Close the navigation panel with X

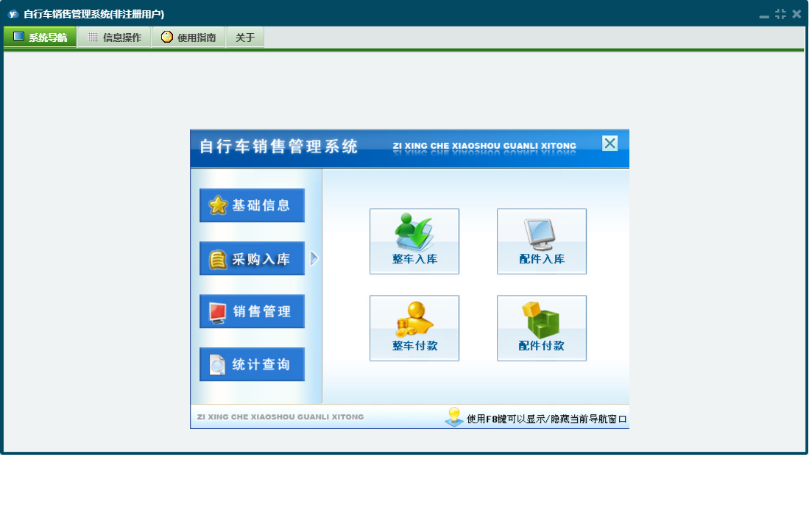[x=610, y=143]
